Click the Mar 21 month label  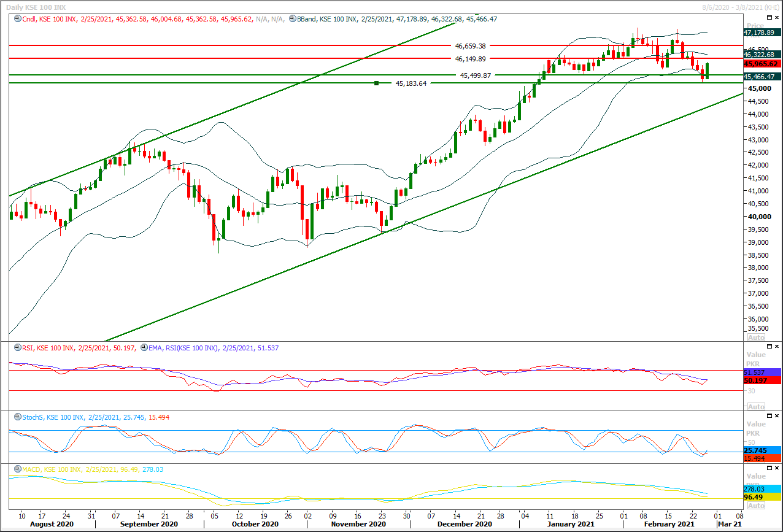(x=730, y=525)
